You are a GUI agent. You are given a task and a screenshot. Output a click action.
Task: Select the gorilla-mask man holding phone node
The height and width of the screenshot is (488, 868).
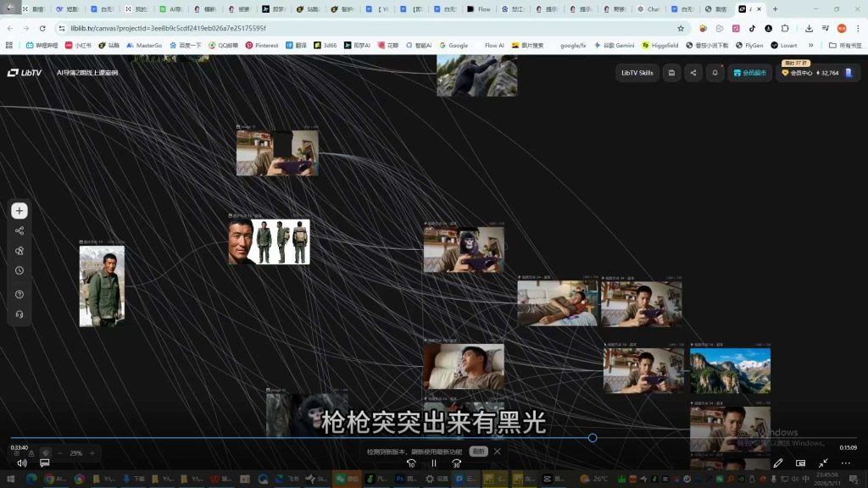coord(464,250)
